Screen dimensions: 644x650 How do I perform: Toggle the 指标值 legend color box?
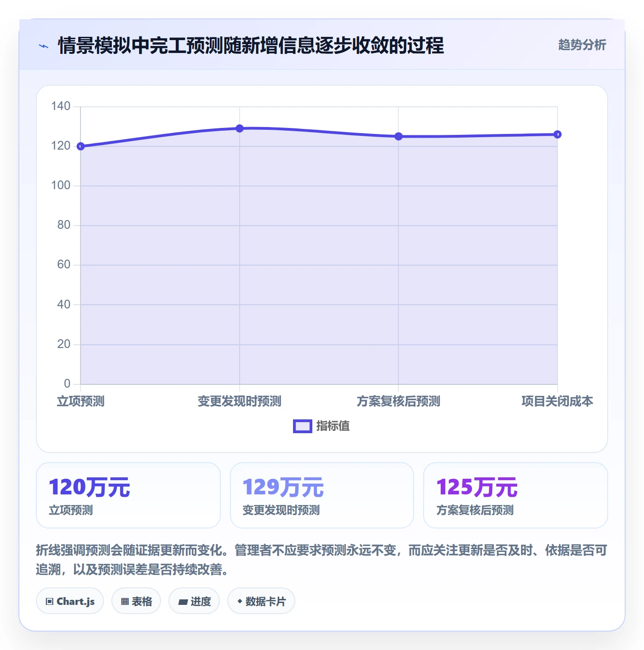click(303, 426)
